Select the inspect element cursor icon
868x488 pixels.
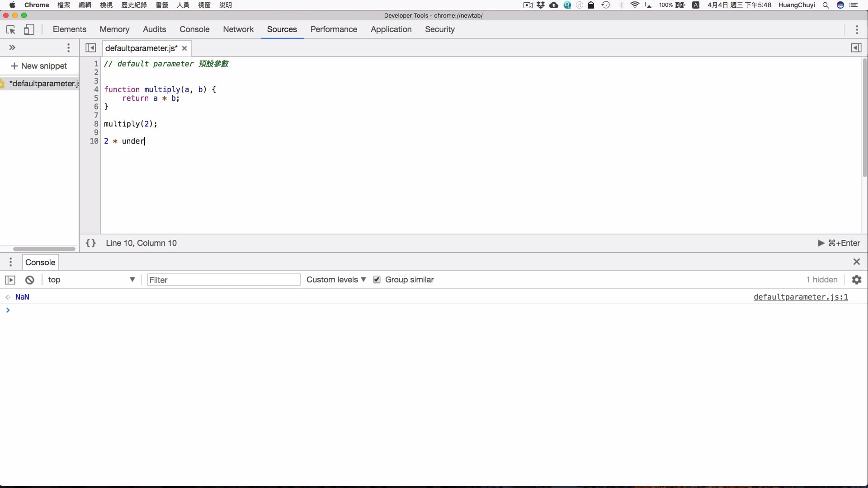10,29
